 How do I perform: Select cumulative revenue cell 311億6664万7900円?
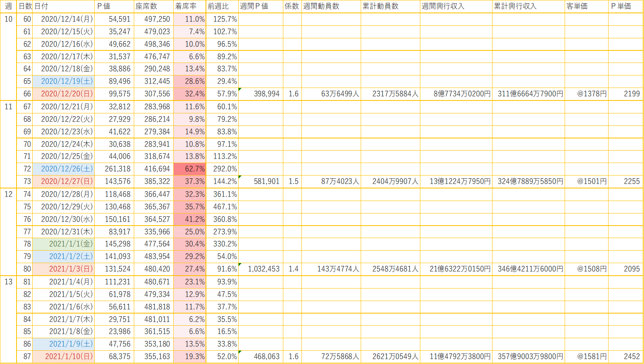click(529, 94)
